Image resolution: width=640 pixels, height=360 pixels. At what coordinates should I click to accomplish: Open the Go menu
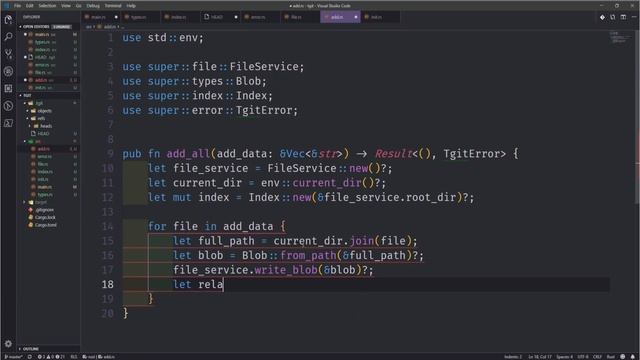pyautogui.click(x=78, y=6)
